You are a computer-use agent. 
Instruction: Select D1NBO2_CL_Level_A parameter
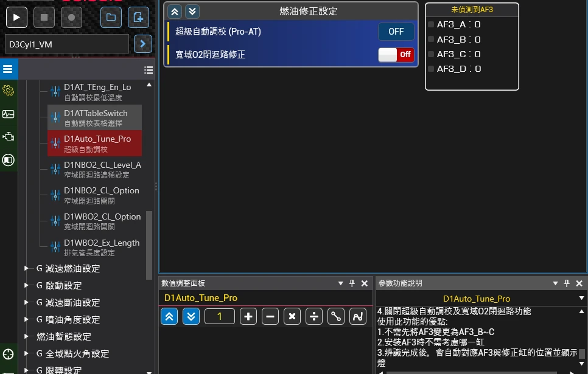pos(95,170)
